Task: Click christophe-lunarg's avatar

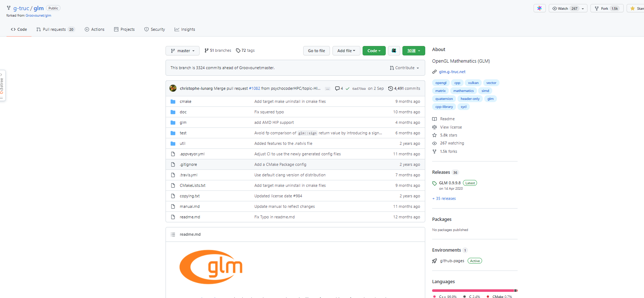Action: (173, 88)
